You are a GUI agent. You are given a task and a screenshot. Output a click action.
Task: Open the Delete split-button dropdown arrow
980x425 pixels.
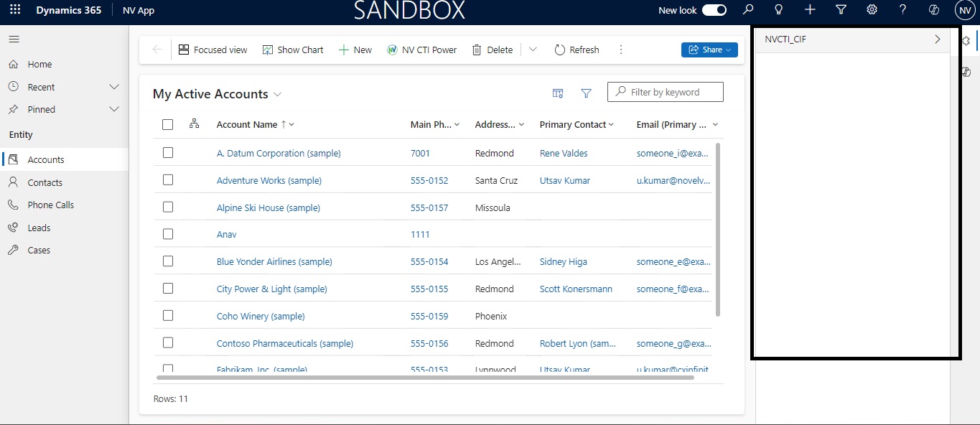(532, 50)
